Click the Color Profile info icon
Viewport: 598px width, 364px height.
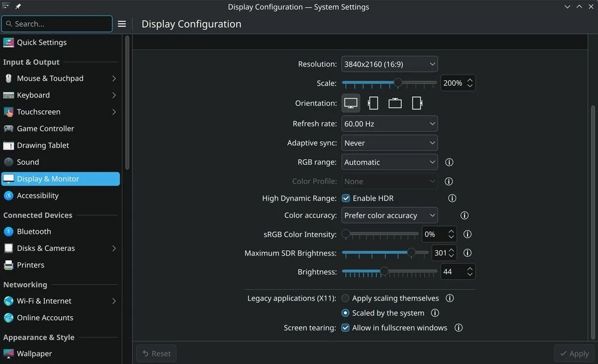(449, 181)
